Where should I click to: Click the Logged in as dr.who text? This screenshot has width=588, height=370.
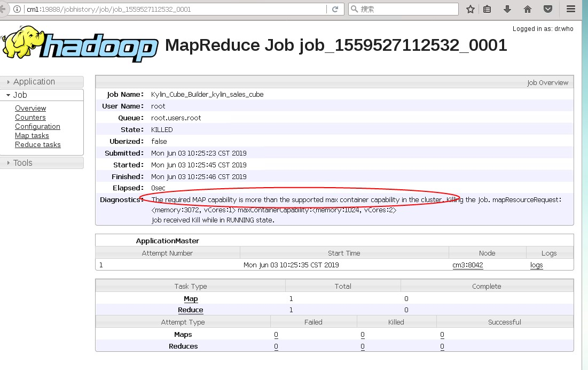coord(543,29)
